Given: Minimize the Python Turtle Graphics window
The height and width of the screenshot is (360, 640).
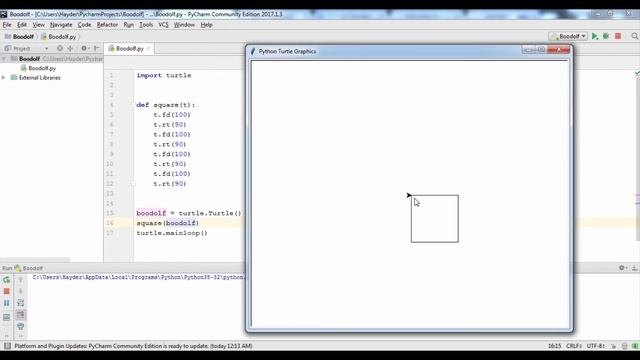Looking at the screenshot, I should [528, 50].
